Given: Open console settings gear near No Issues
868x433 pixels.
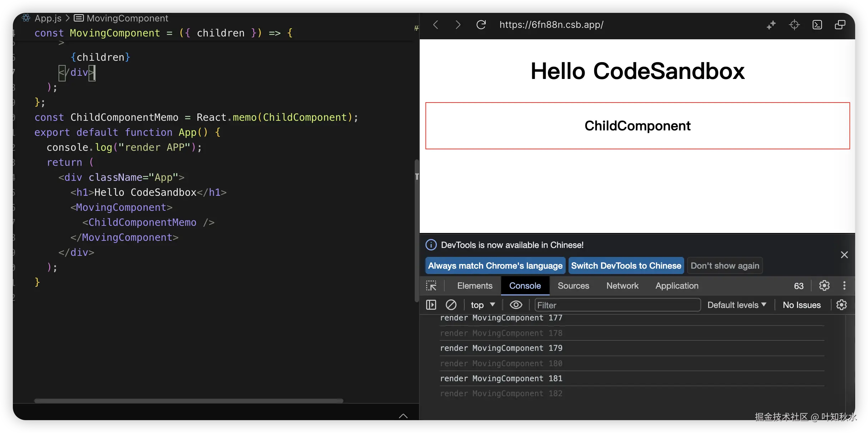Looking at the screenshot, I should click(x=841, y=305).
